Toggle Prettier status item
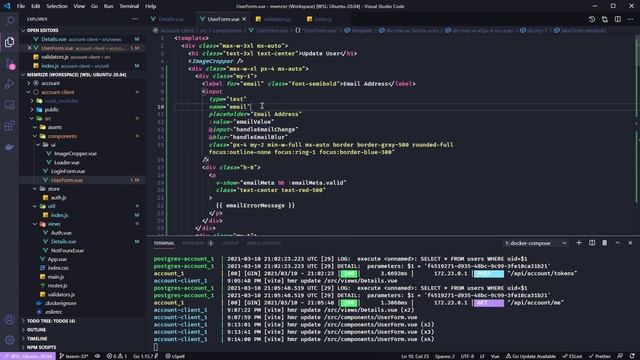 click(x=600, y=356)
